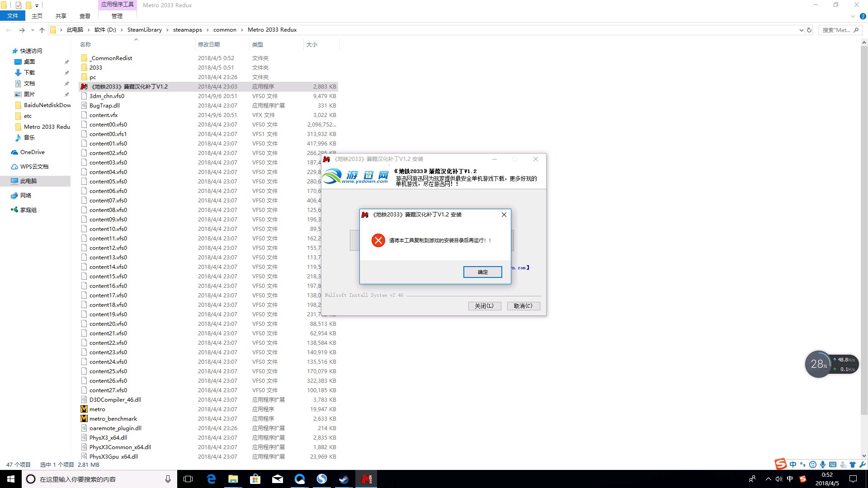Select OneDrive in navigation pane
868x488 pixels.
click(32, 152)
